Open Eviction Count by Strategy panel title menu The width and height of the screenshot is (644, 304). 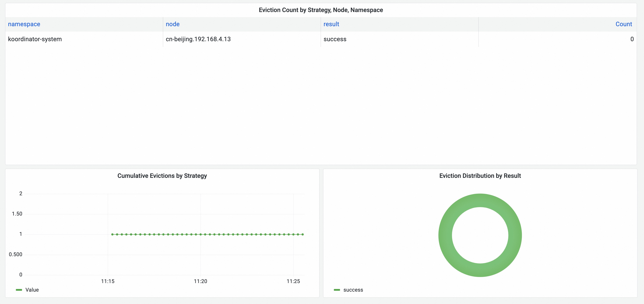tap(321, 10)
